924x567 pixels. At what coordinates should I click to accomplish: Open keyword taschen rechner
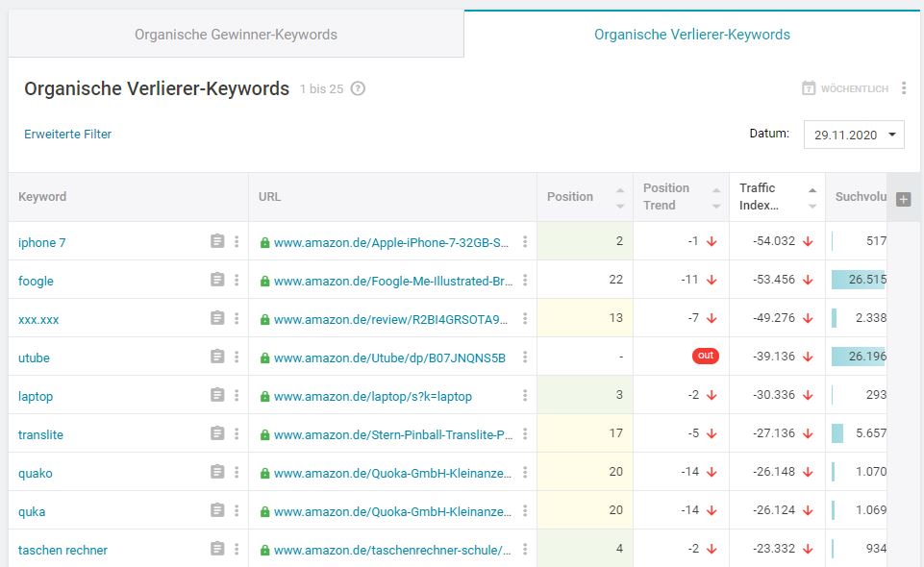62,550
